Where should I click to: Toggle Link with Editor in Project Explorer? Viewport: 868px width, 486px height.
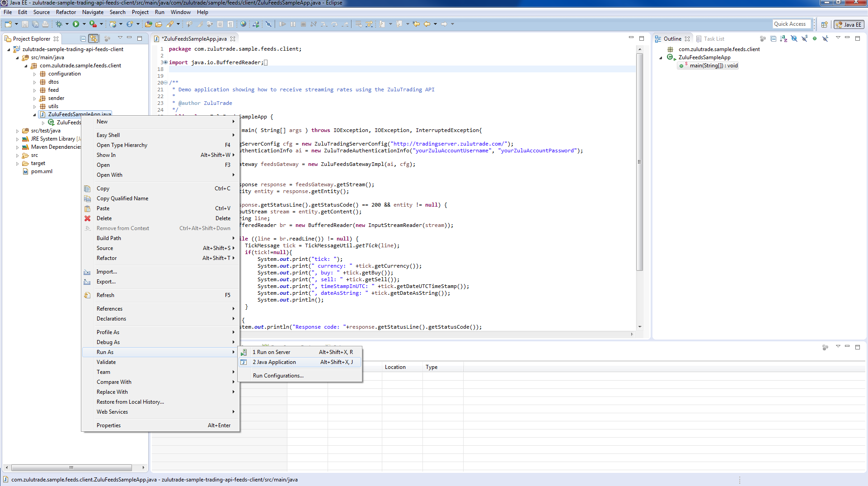94,39
